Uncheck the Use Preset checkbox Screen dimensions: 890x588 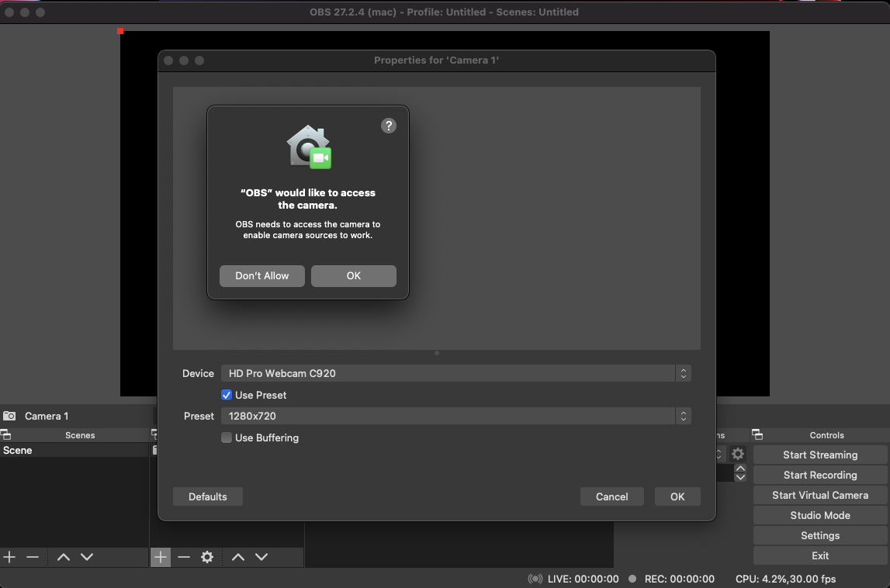click(x=227, y=395)
